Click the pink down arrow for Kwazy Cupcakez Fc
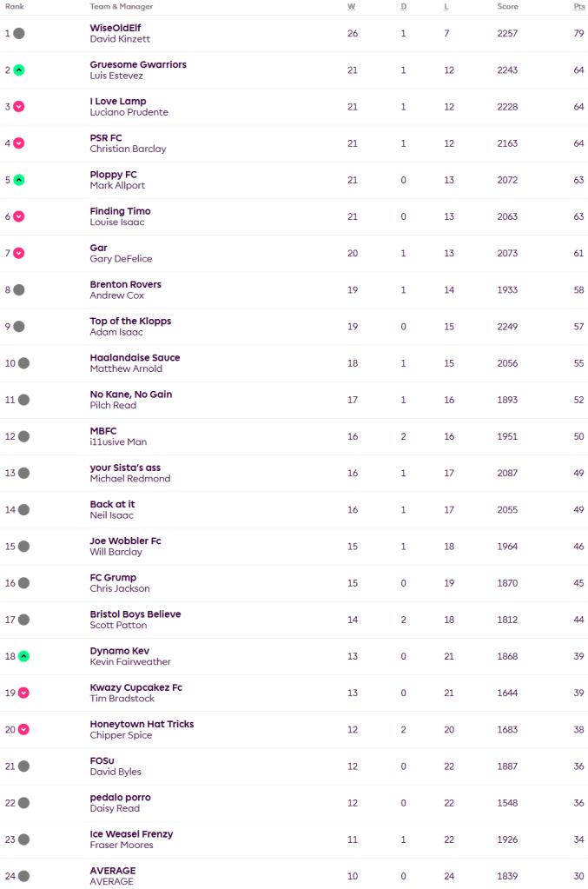The height and width of the screenshot is (889, 588). (x=23, y=693)
